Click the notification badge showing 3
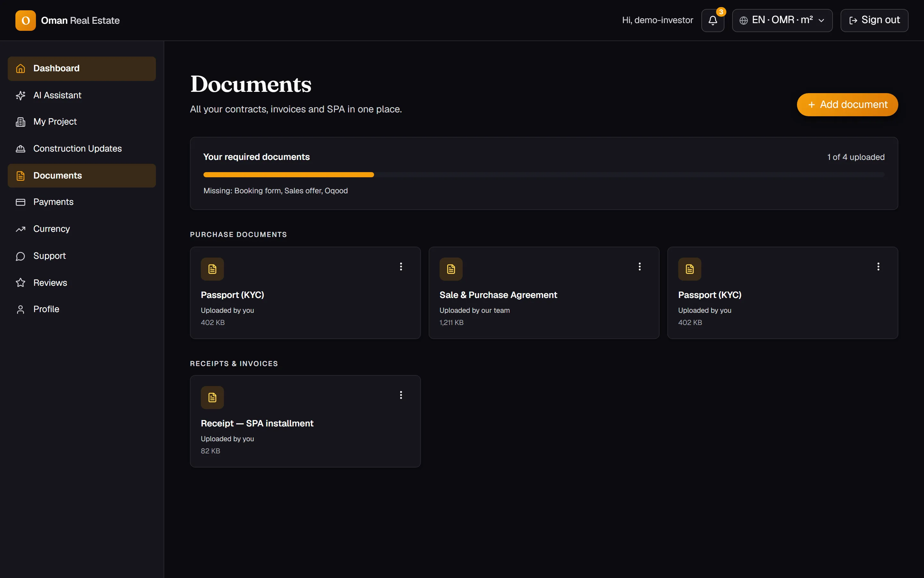The width and height of the screenshot is (924, 578). coord(721,12)
